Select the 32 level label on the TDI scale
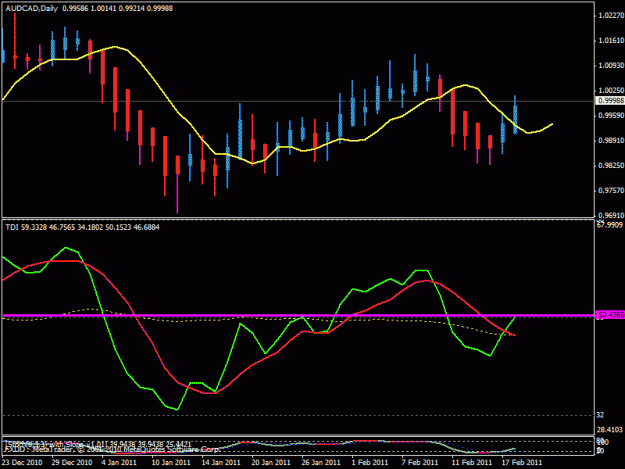This screenshot has width=625, height=469. [600, 415]
